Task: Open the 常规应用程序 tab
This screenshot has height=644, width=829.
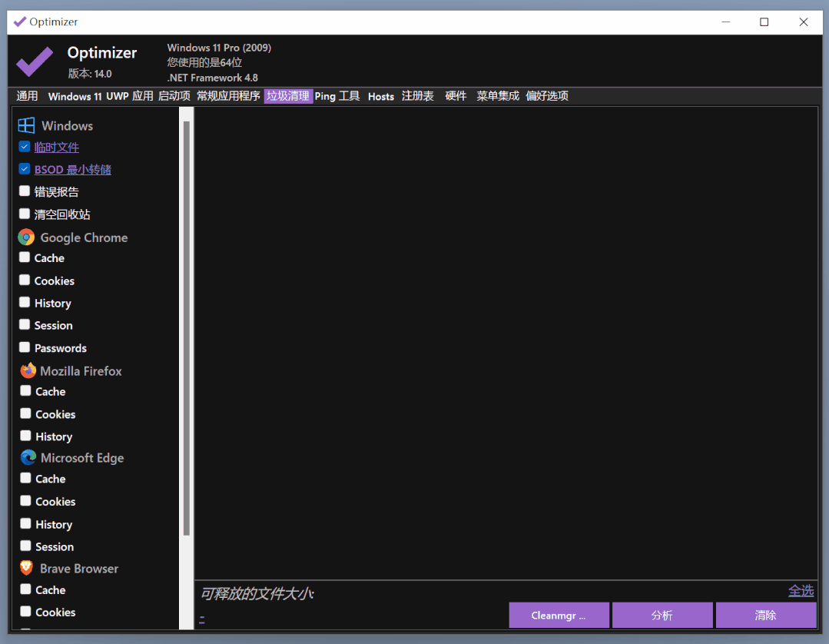Action: 228,96
